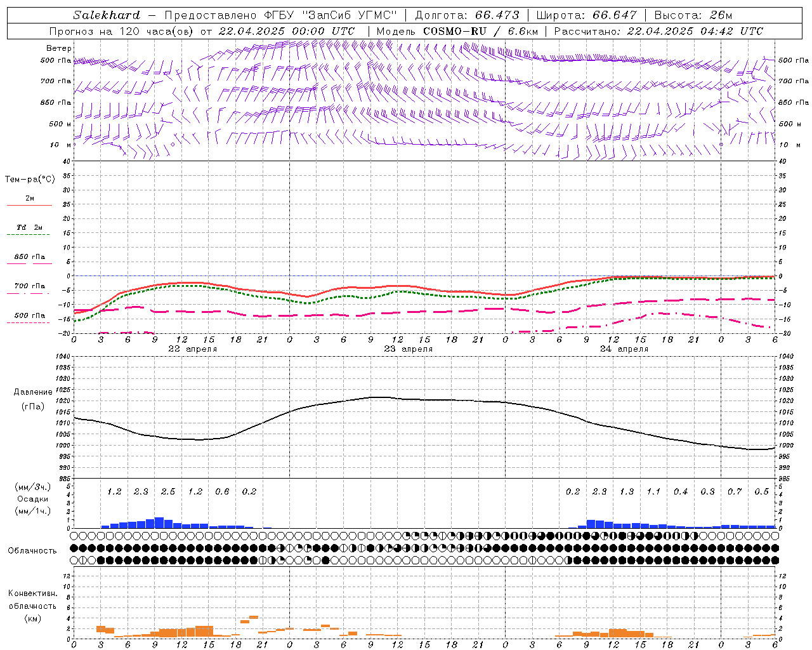The width and height of the screenshot is (812, 650).
Task: Click the 2м temperature legend entry
Action: click(30, 199)
